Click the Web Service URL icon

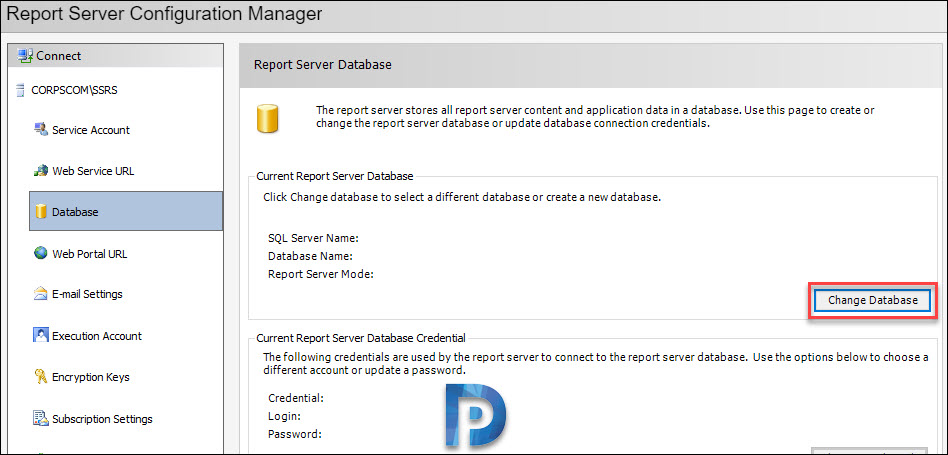tap(41, 170)
